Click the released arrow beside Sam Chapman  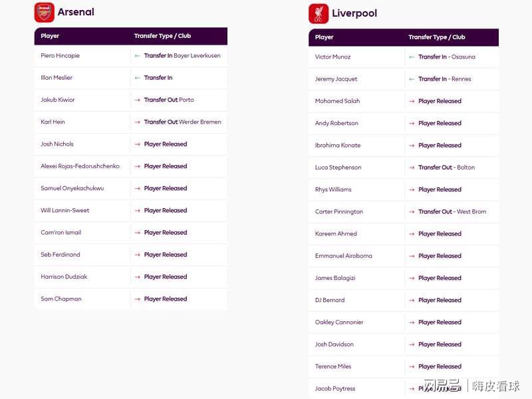[x=137, y=299]
